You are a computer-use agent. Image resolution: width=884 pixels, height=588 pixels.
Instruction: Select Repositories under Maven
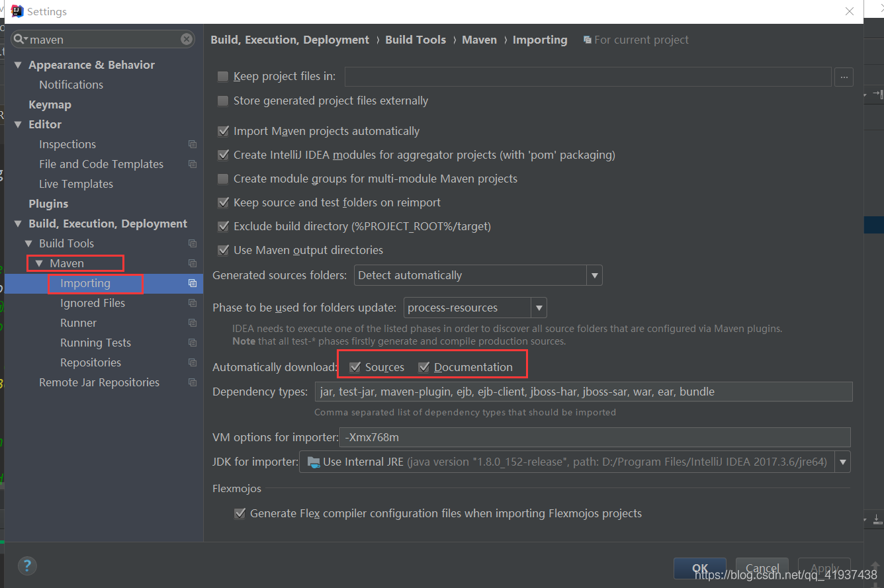point(91,362)
